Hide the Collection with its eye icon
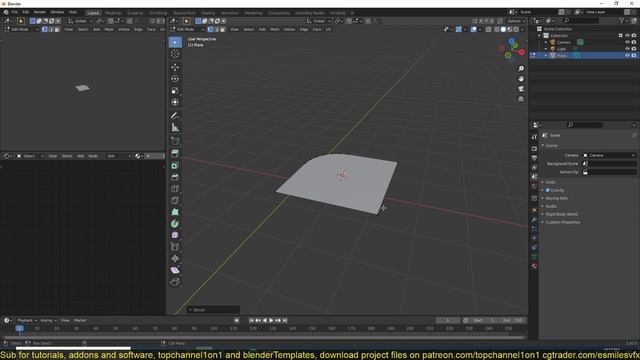The width and height of the screenshot is (640, 360). (627, 36)
